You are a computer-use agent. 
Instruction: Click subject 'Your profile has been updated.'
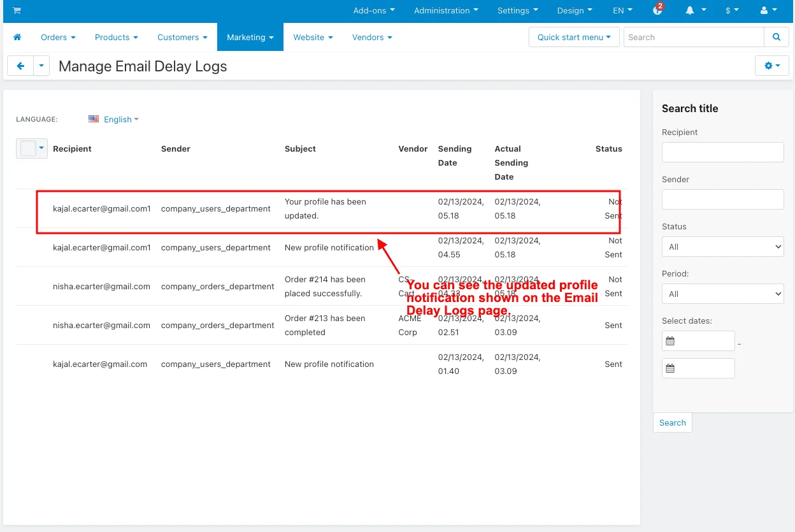[326, 208]
